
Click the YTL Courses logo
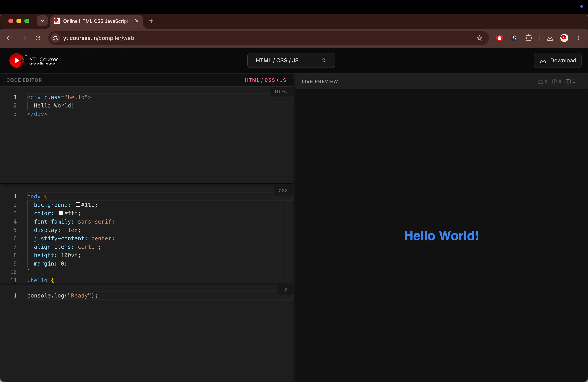(x=34, y=61)
